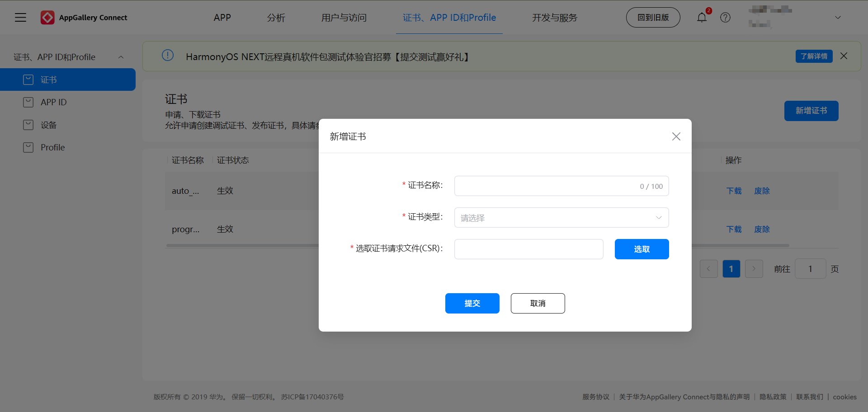
Task: Switch to the 分析 tab
Action: [276, 18]
